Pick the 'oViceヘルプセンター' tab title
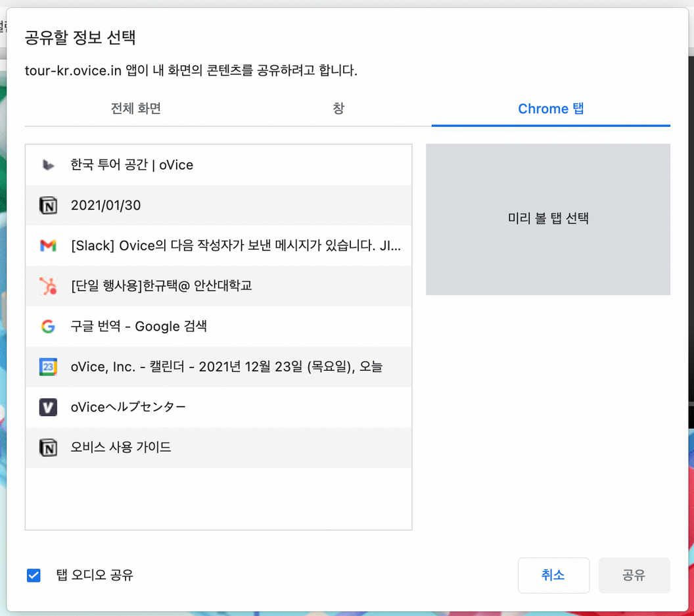 [x=128, y=407]
